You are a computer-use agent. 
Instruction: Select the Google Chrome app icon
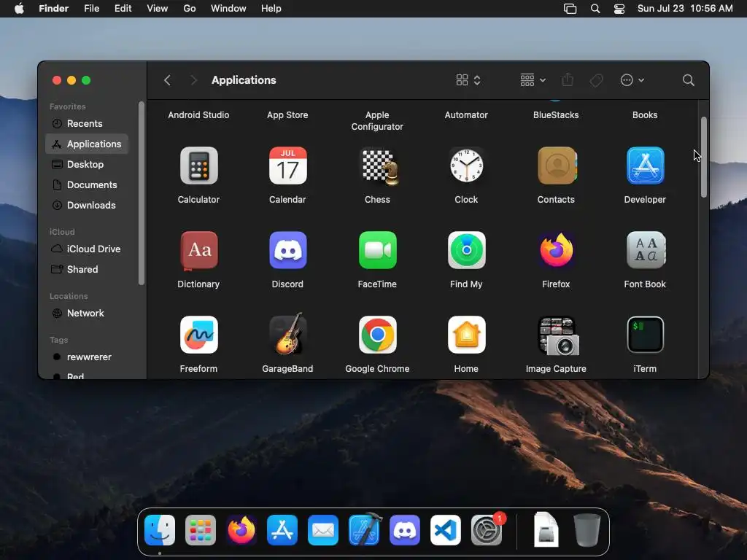click(x=377, y=335)
